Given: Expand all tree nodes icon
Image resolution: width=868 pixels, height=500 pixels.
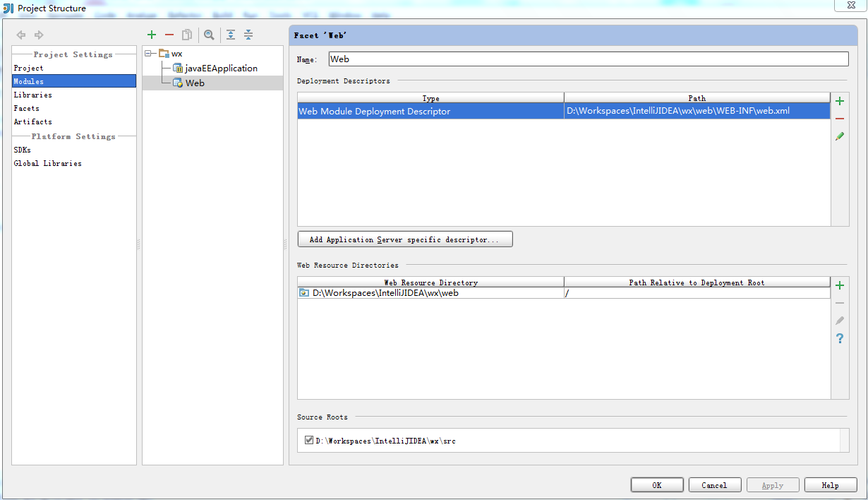Looking at the screenshot, I should pos(231,35).
